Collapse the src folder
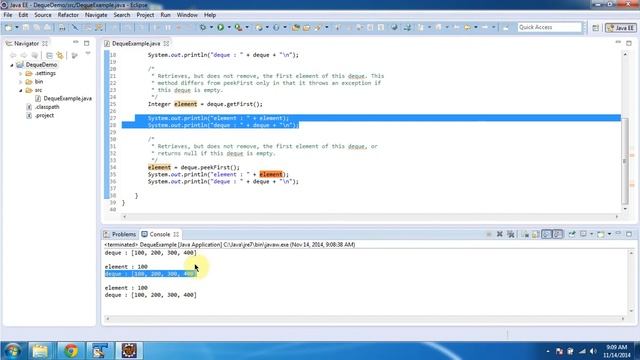This screenshot has width=640, height=360. point(20,90)
